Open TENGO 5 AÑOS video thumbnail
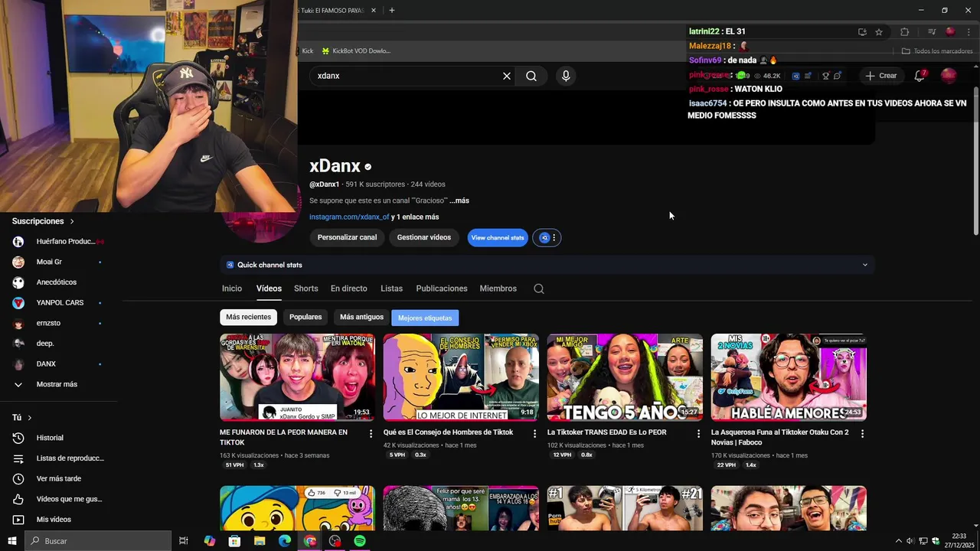 click(625, 377)
